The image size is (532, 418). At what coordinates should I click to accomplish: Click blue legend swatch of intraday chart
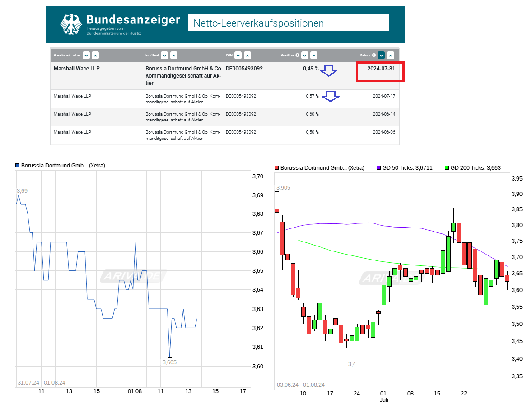[x=17, y=165]
